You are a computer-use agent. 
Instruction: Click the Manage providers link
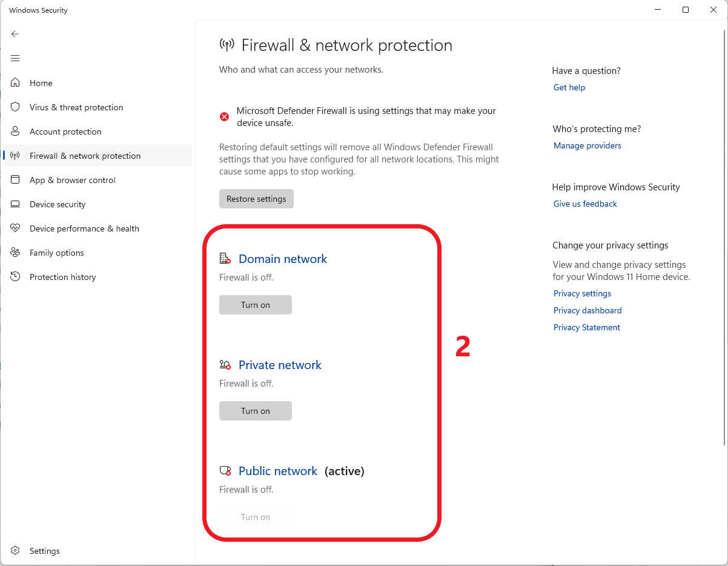587,145
